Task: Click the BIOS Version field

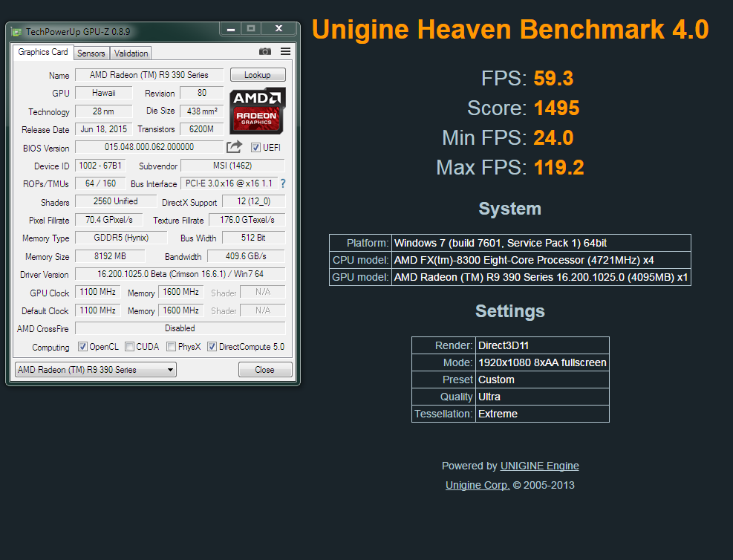Action: [x=149, y=147]
